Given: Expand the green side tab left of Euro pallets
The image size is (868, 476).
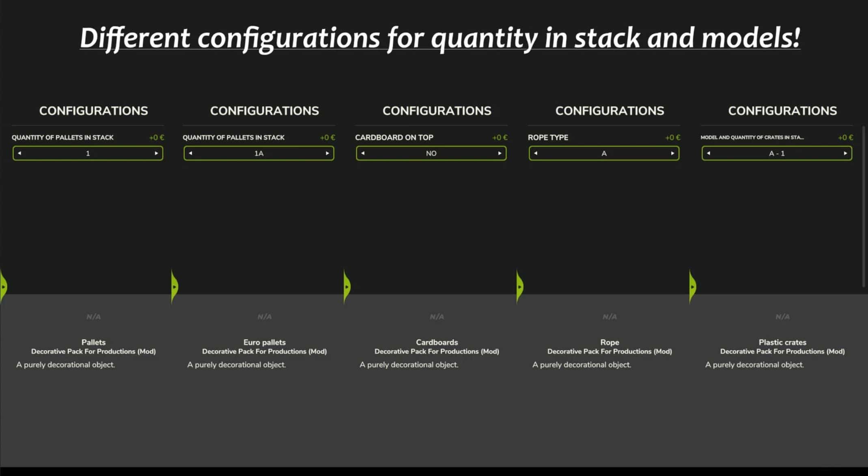Looking at the screenshot, I should [x=174, y=286].
